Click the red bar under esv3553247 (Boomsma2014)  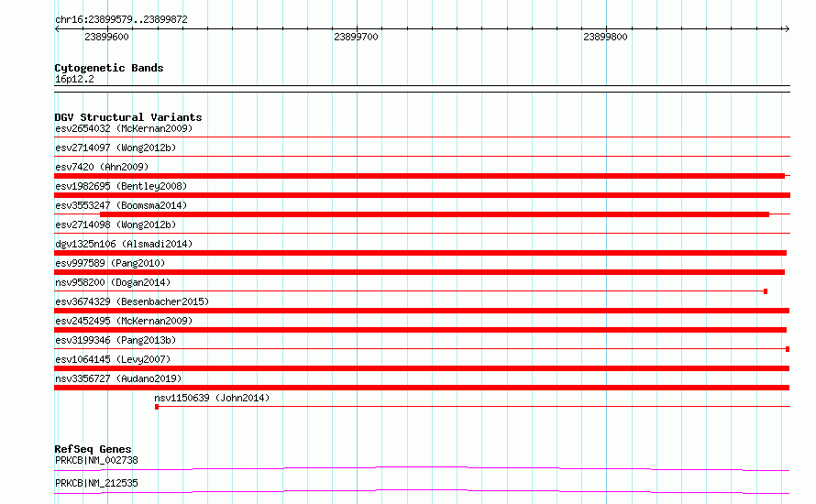(435, 214)
